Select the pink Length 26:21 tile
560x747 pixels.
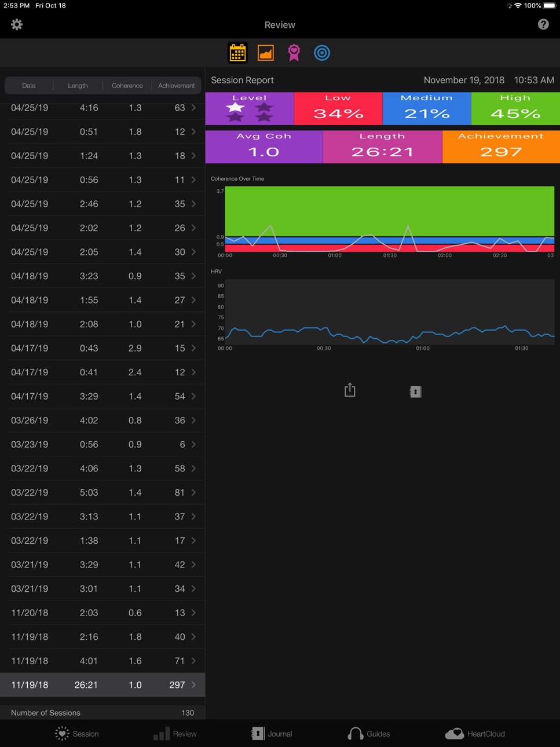point(383,147)
